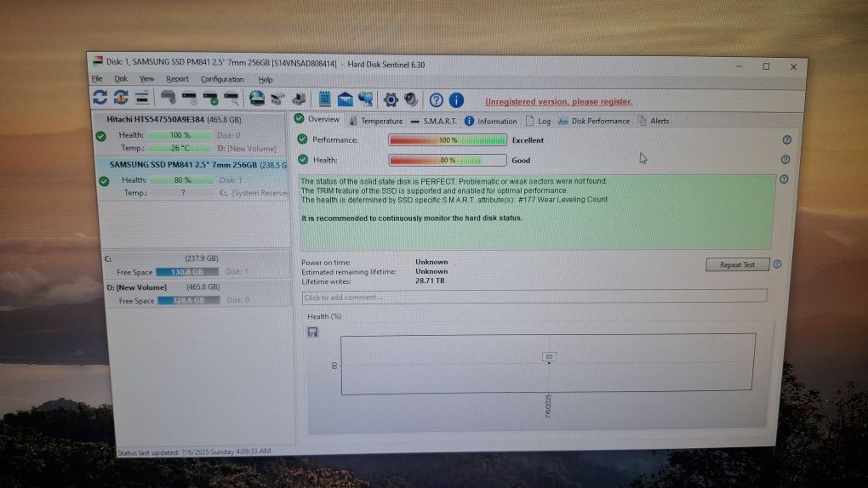Click D: free space 328.6 GB bar
Image resolution: width=868 pixels, height=488 pixels.
click(x=189, y=300)
